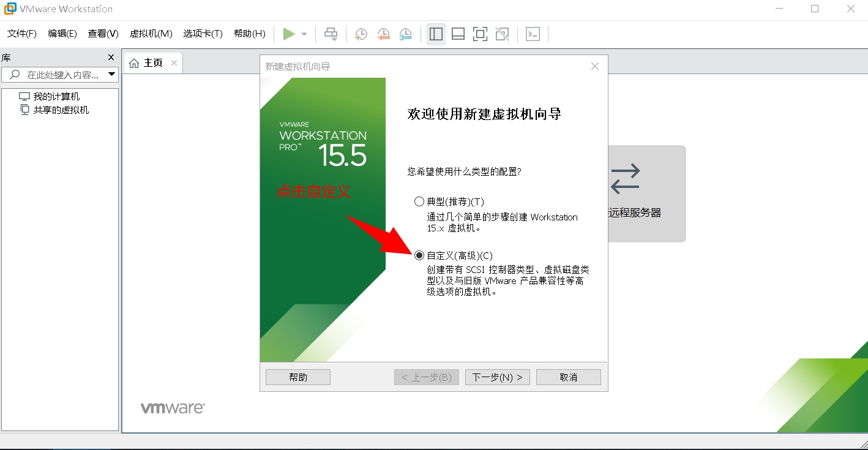Screen dimensions: 868x450
Task: Open the snapshot manager icon
Action: pos(405,34)
